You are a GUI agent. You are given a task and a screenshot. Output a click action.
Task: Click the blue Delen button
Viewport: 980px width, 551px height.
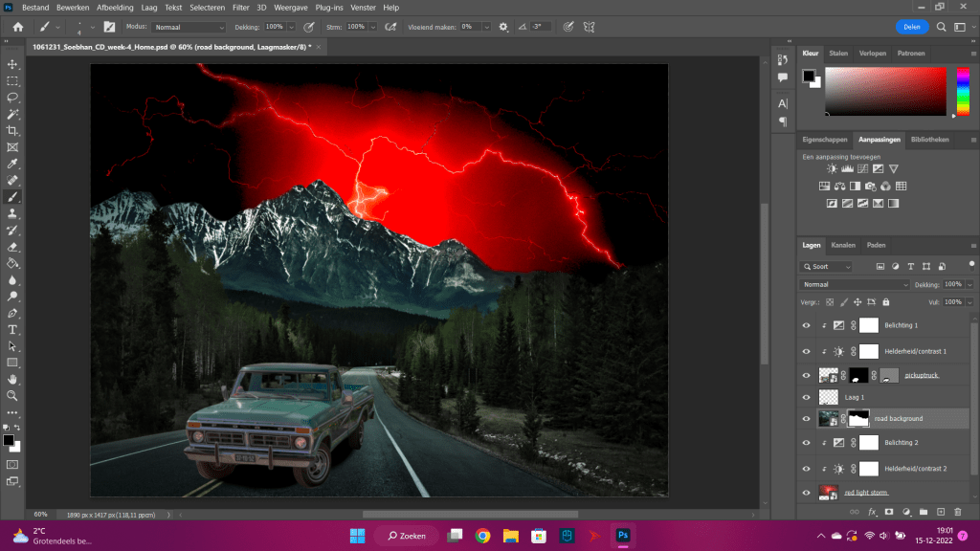[x=912, y=27]
